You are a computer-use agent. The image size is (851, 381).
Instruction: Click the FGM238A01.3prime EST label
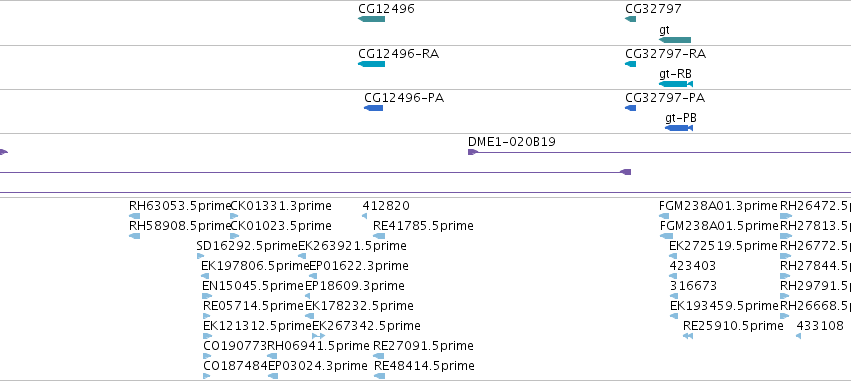point(718,206)
